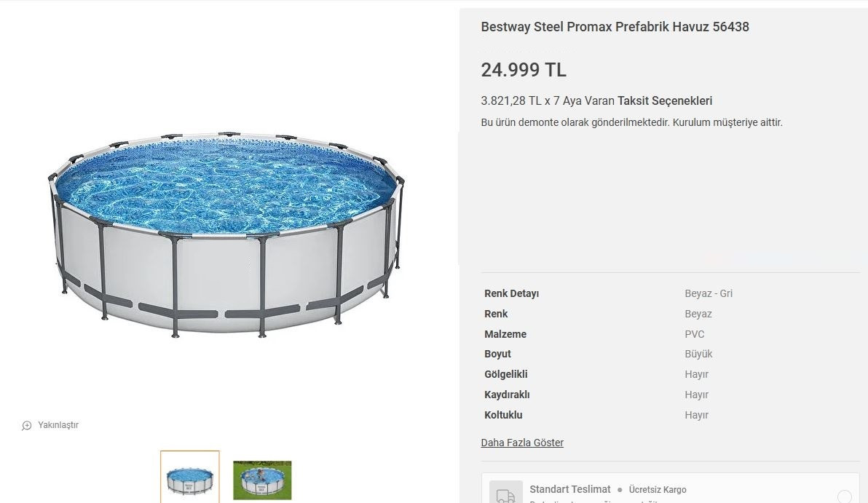Open Taksit Seçenekleri installment options

pos(664,101)
